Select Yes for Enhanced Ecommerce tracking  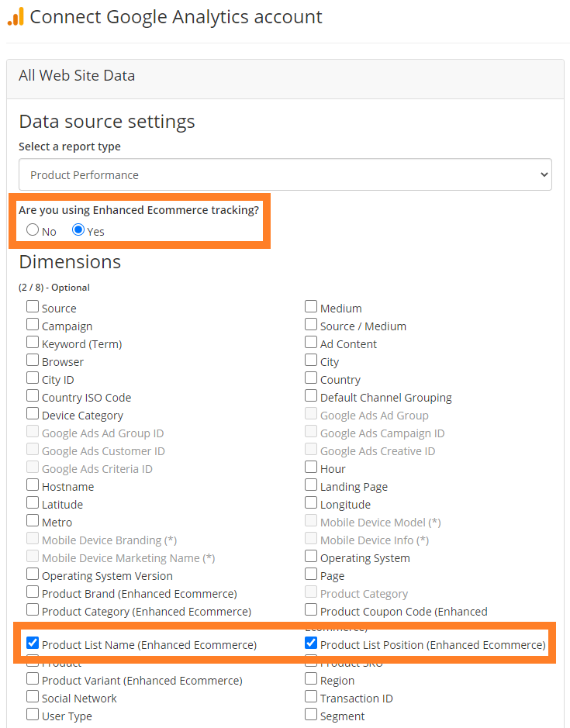coord(78,229)
